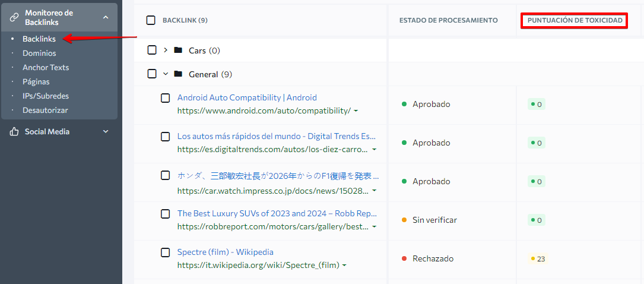Open Spectre (film) - Wikipedia link

226,253
